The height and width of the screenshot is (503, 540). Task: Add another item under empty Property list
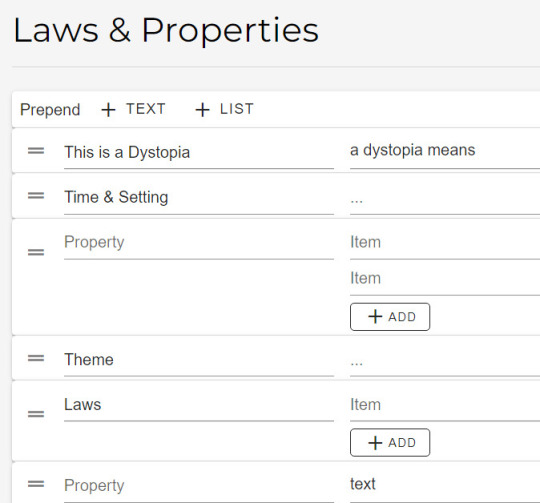pos(390,317)
